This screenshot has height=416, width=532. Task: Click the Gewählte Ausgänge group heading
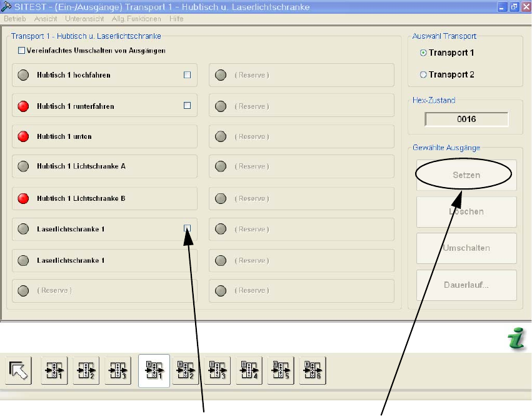coord(446,148)
